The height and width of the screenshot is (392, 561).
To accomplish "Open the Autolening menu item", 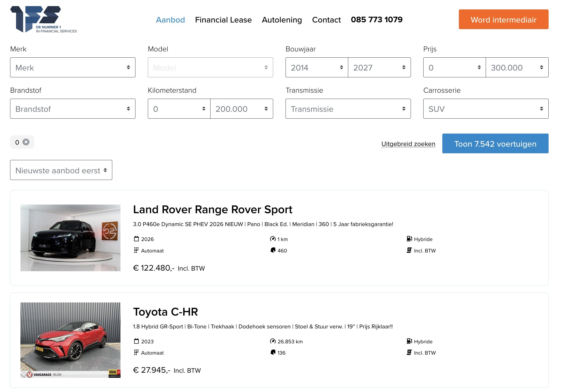I will [282, 20].
